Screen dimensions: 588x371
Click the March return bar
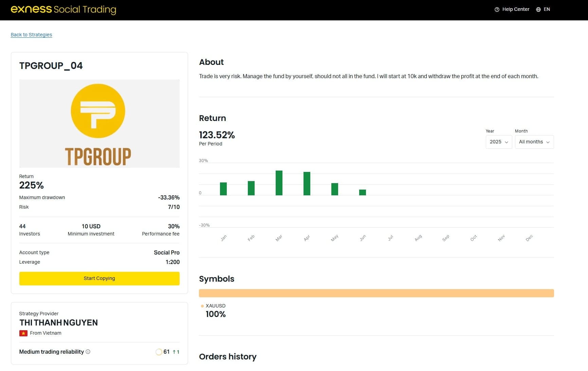pos(279,183)
